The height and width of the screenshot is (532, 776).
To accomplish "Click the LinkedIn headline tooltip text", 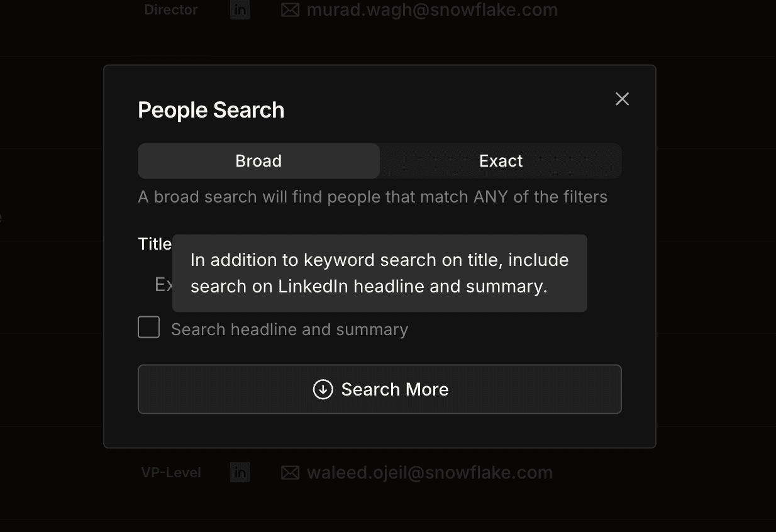I will tap(379, 273).
